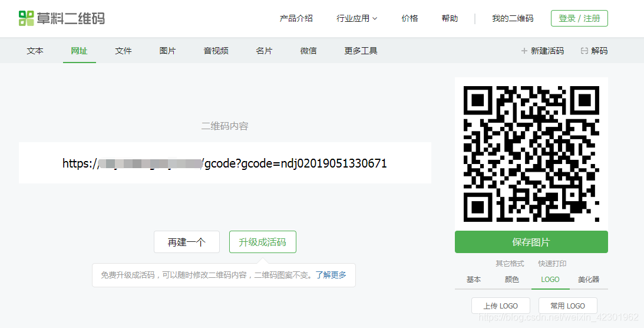Select the LOGO settings tab
This screenshot has height=328, width=644.
550,280
